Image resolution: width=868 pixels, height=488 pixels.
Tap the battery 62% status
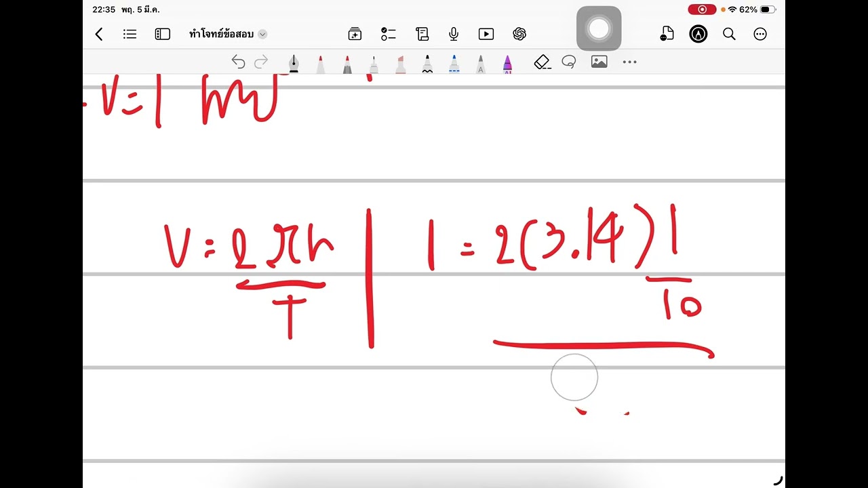(757, 9)
